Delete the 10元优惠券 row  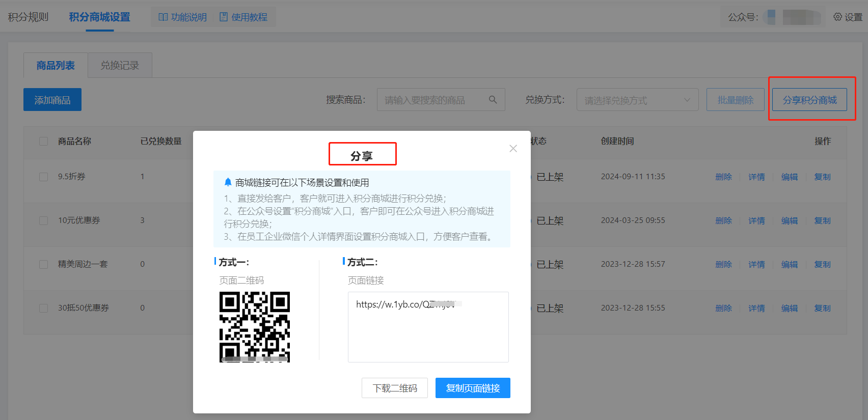tap(723, 220)
